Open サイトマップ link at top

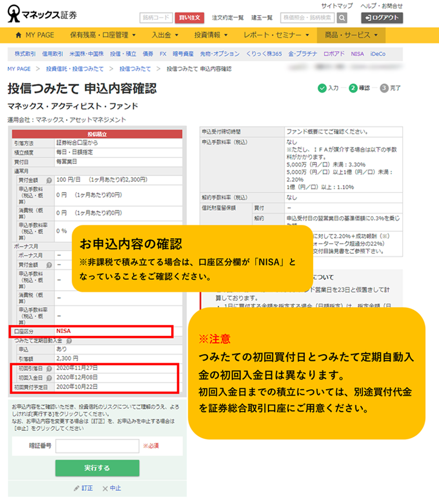tap(337, 6)
